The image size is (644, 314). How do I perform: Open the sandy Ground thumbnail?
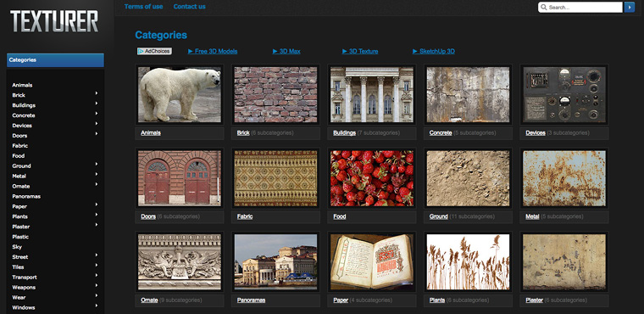click(x=468, y=177)
